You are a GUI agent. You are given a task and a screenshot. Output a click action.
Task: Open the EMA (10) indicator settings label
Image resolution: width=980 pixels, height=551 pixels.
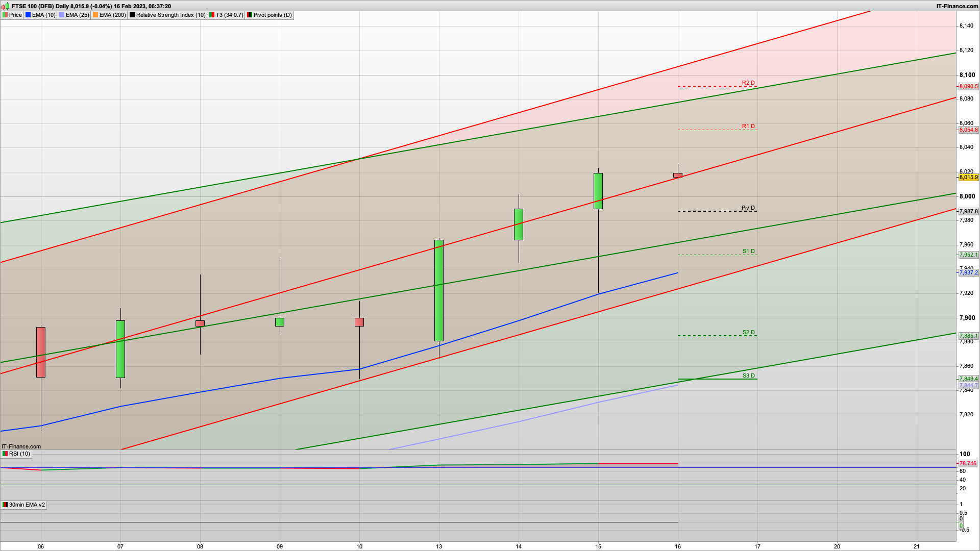43,15
